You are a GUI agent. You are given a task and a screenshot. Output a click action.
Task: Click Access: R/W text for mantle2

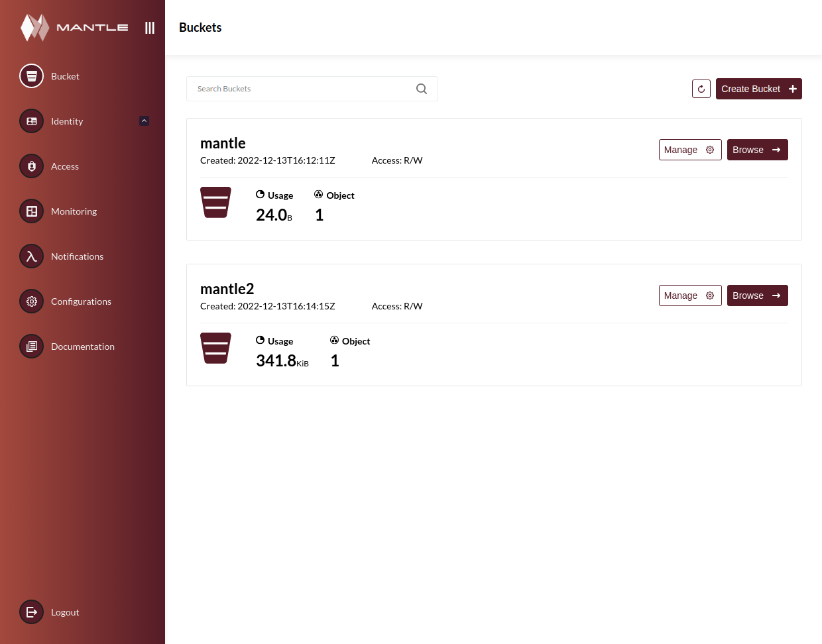[397, 306]
